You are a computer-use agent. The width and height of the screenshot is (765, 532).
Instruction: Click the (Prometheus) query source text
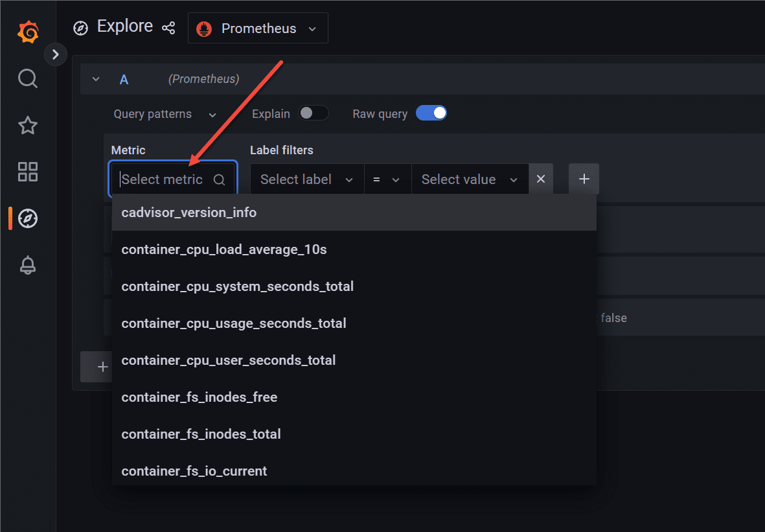pyautogui.click(x=204, y=78)
